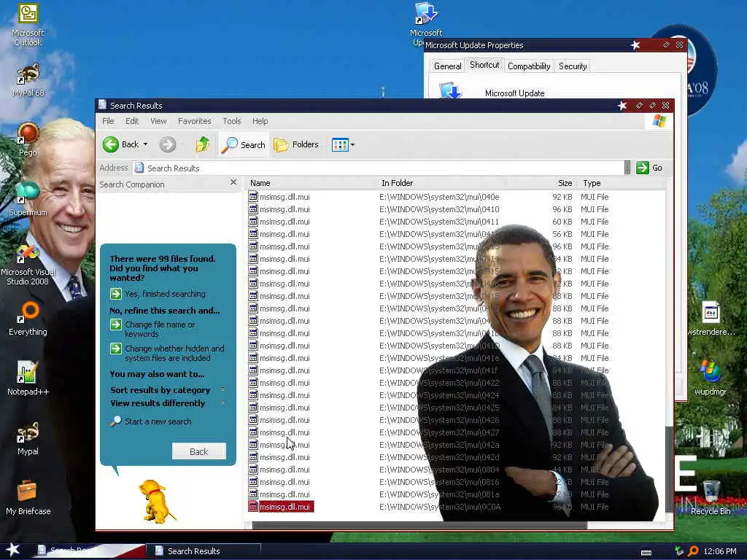Click the orange magnifier tray icon
The height and width of the screenshot is (560, 747).
[x=693, y=551]
